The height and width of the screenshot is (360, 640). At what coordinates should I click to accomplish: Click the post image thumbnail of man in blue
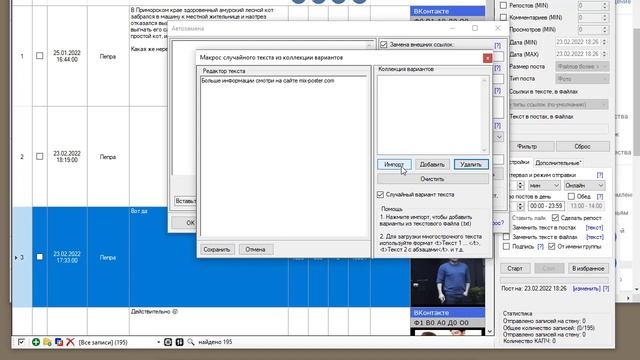pos(447,282)
